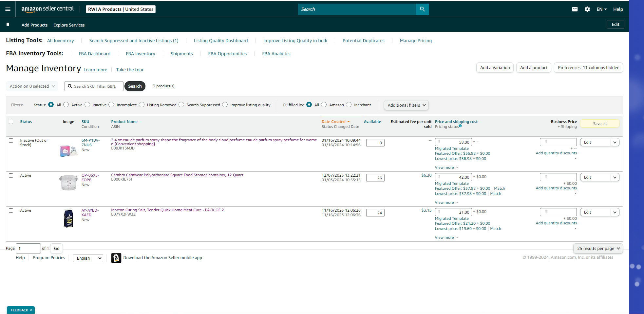Open Edit dropdown arrow for Cambro listing
The image size is (644, 314).
point(615,177)
